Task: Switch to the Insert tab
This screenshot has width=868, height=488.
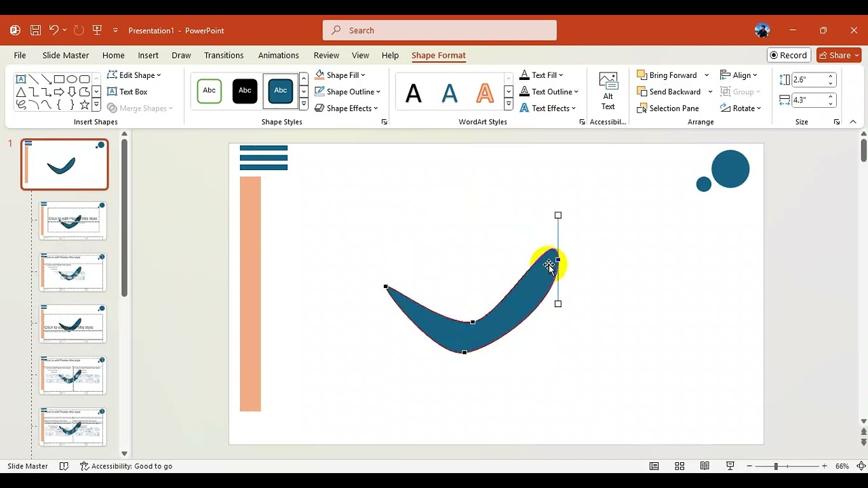Action: coord(148,56)
